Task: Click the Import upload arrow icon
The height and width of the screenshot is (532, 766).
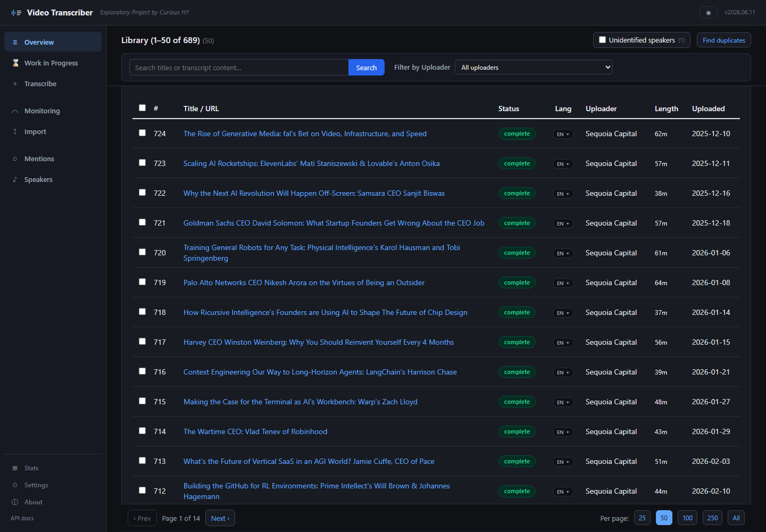Action: point(15,132)
